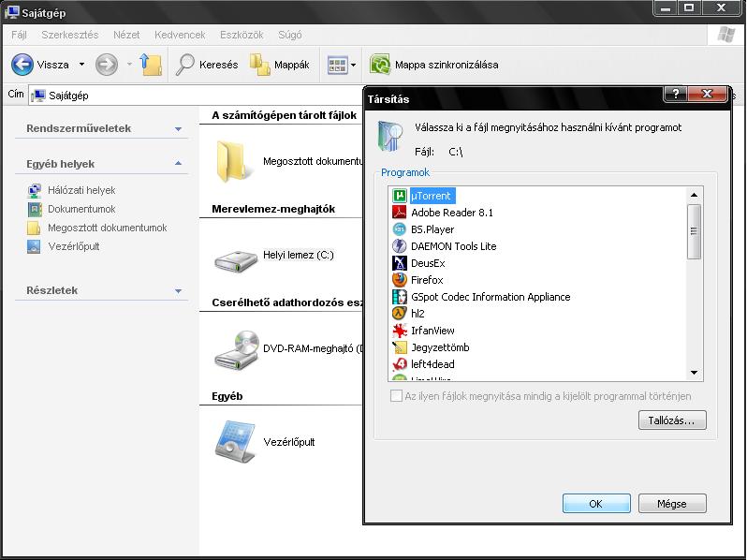The image size is (747, 560).
Task: Select the GSpot Codec Information Appliance icon
Action: tap(399, 297)
